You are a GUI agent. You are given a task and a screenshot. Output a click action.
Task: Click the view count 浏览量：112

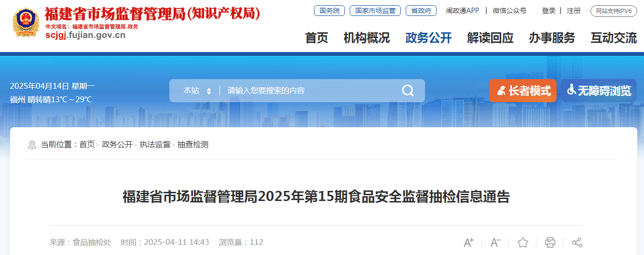click(x=241, y=242)
